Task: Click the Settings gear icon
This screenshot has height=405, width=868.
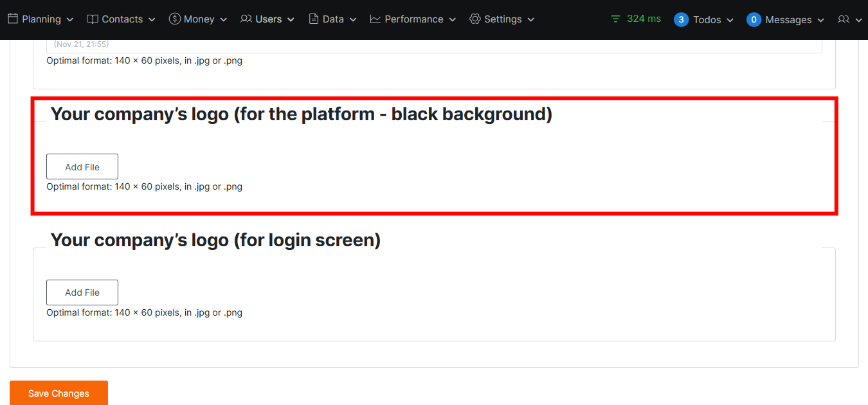Action: click(x=475, y=19)
